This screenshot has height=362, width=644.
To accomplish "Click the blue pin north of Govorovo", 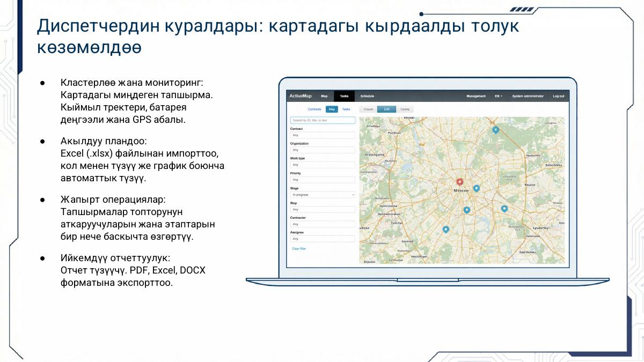I will pyautogui.click(x=445, y=230).
